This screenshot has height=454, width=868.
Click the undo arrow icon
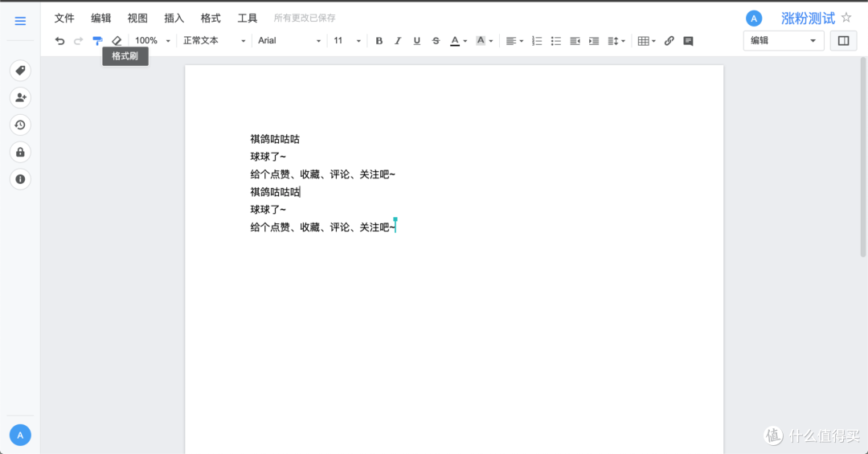(59, 41)
